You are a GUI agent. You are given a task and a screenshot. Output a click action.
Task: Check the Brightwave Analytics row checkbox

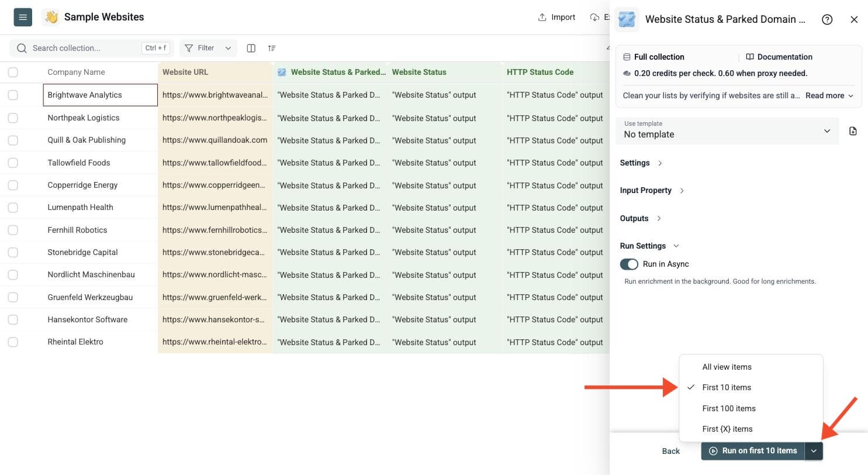[x=13, y=95]
